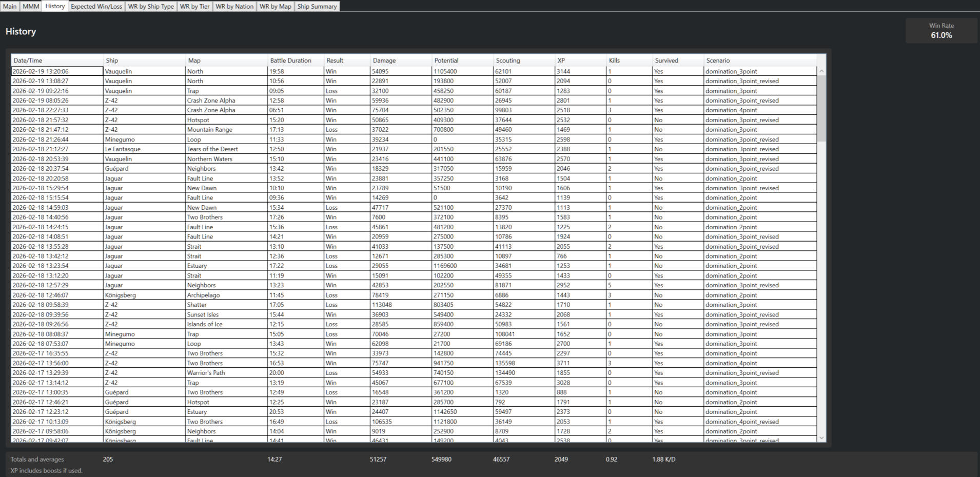Select the Tears of the Desert map cell
The image size is (980, 477).
pos(226,149)
